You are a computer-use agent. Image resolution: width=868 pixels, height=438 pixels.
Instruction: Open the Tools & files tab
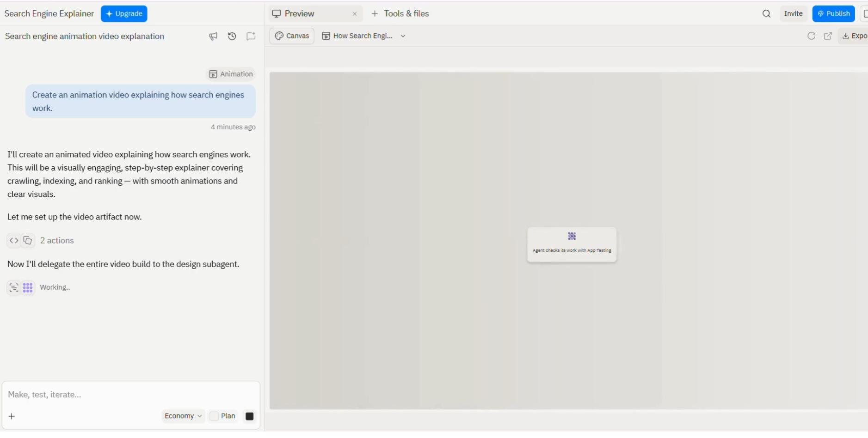(x=400, y=14)
